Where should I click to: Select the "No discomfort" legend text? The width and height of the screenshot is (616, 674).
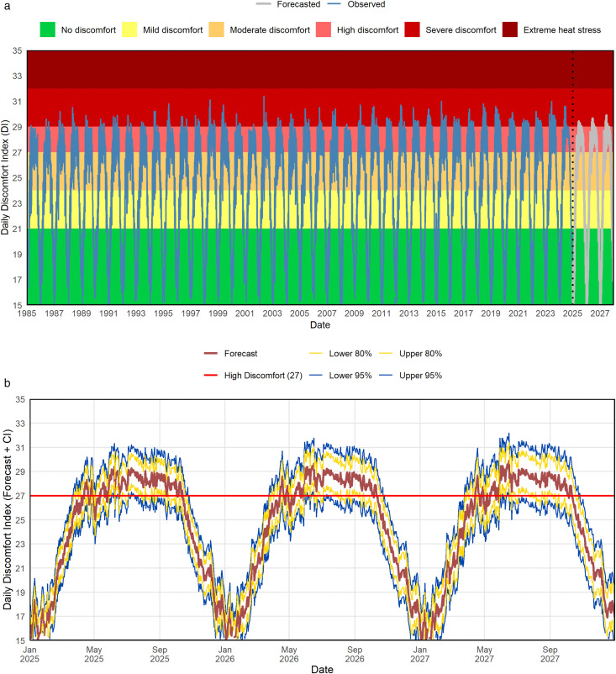(88, 30)
